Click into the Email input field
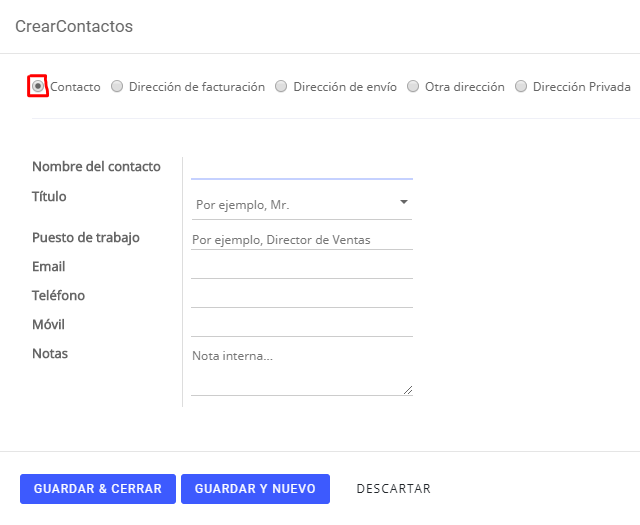This screenshot has width=640, height=525. coord(302,269)
